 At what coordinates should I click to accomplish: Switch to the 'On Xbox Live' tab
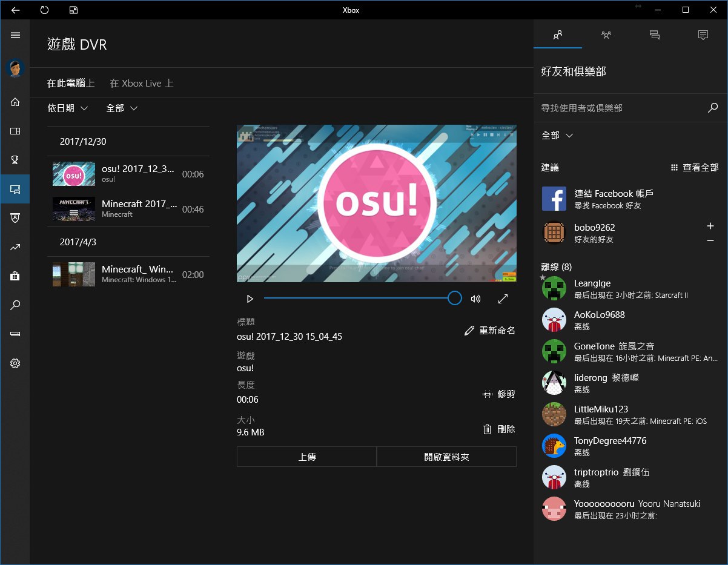tap(142, 84)
